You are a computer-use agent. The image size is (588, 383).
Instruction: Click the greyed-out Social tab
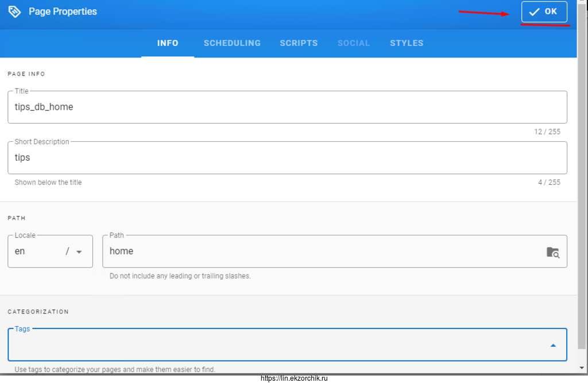coord(354,43)
